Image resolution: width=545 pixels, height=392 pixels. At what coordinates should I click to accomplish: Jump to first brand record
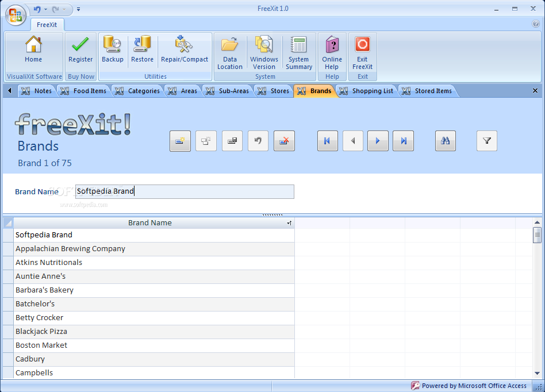328,141
